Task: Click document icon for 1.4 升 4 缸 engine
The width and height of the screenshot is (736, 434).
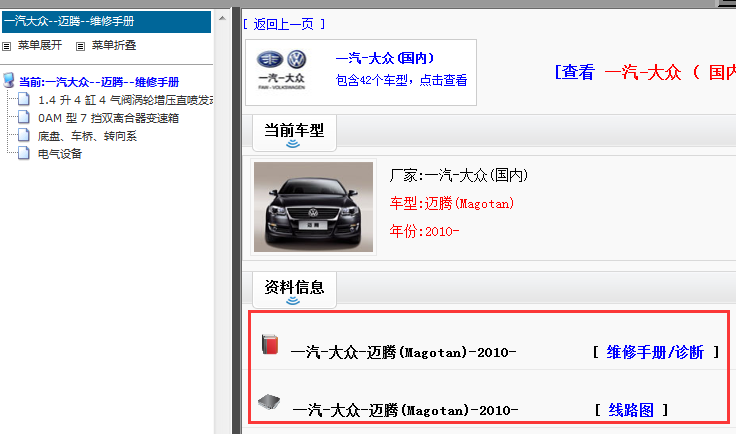Action: coord(23,99)
